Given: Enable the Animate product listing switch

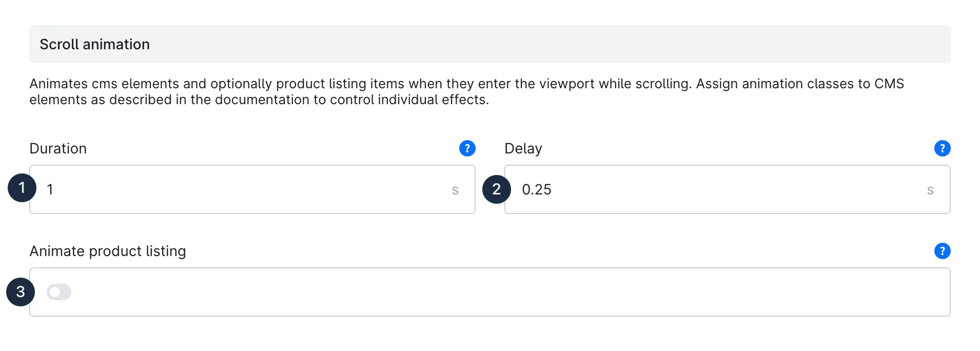Looking at the screenshot, I should tap(59, 292).
